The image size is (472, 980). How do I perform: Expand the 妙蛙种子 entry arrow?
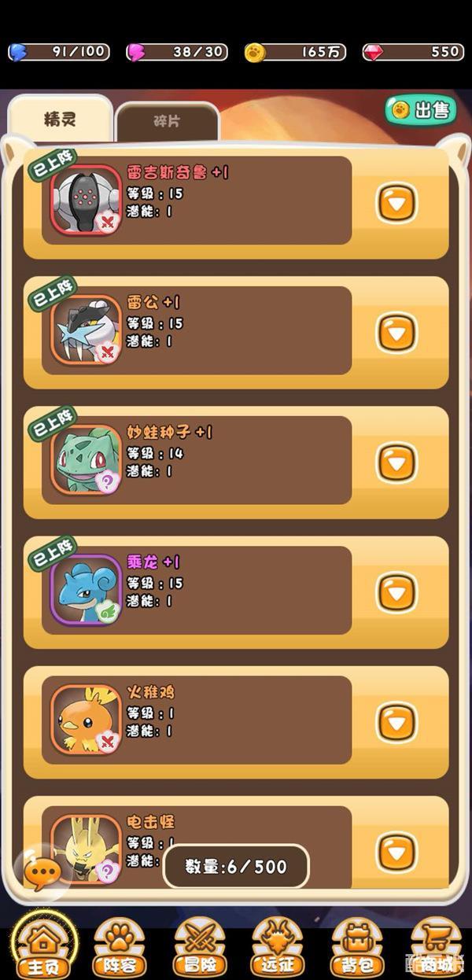[x=396, y=462]
